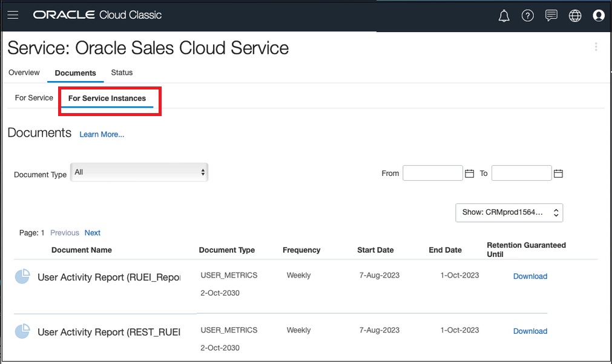Screen dimensions: 612x364
Task: Open the navigation hamburger menu
Action: pyautogui.click(x=13, y=15)
